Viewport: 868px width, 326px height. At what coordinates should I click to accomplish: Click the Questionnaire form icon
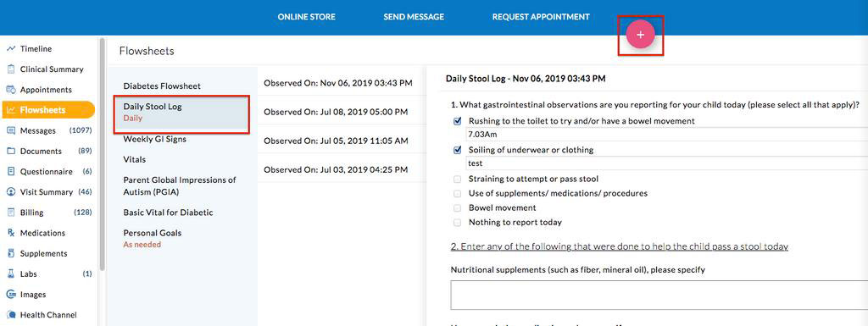click(10, 171)
